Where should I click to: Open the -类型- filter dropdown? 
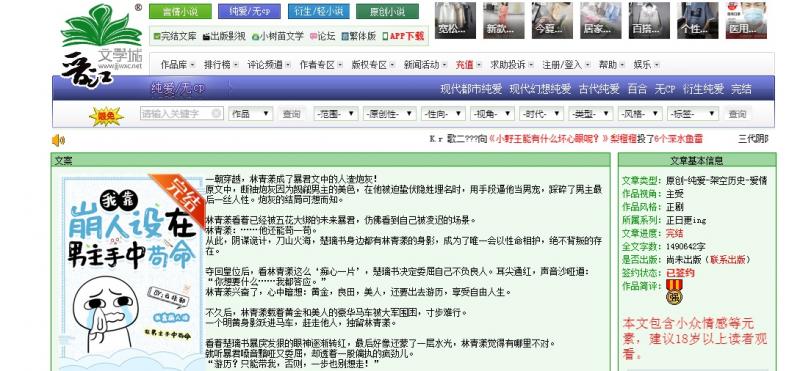(x=591, y=114)
